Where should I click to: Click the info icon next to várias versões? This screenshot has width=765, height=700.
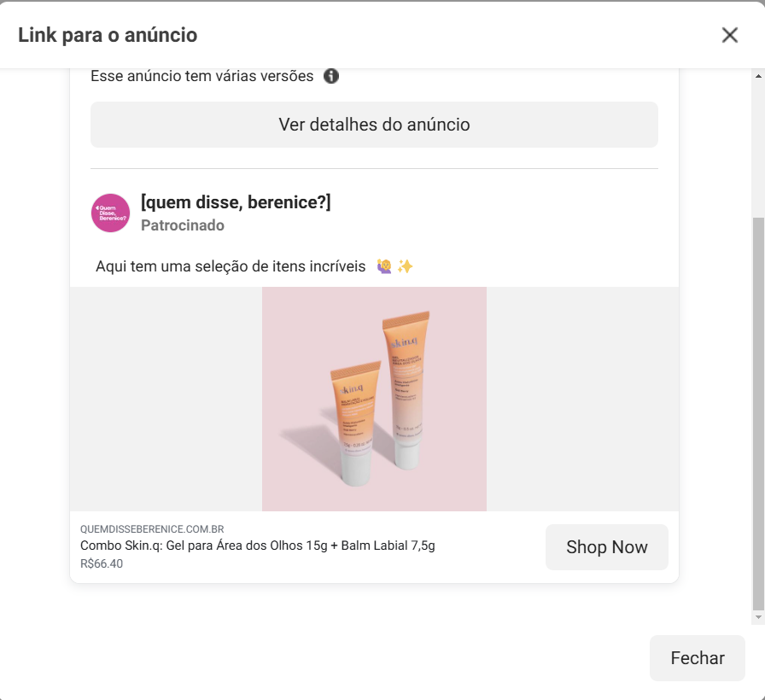(331, 76)
